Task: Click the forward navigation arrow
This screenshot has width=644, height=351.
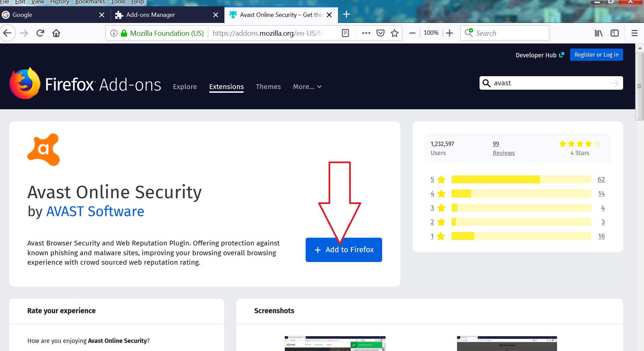Action: pos(24,33)
